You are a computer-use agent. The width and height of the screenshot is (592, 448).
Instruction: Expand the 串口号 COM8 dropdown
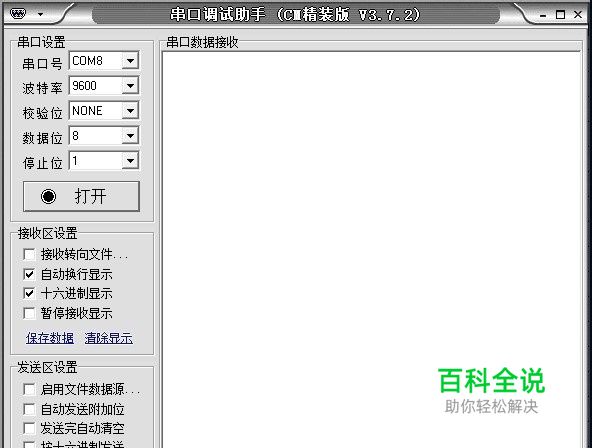(130, 61)
